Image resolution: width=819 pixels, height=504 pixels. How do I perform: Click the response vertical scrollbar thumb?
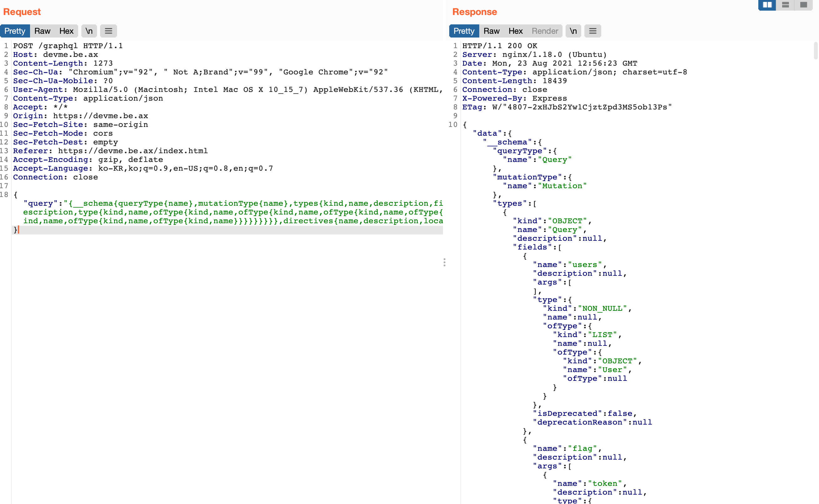click(816, 50)
